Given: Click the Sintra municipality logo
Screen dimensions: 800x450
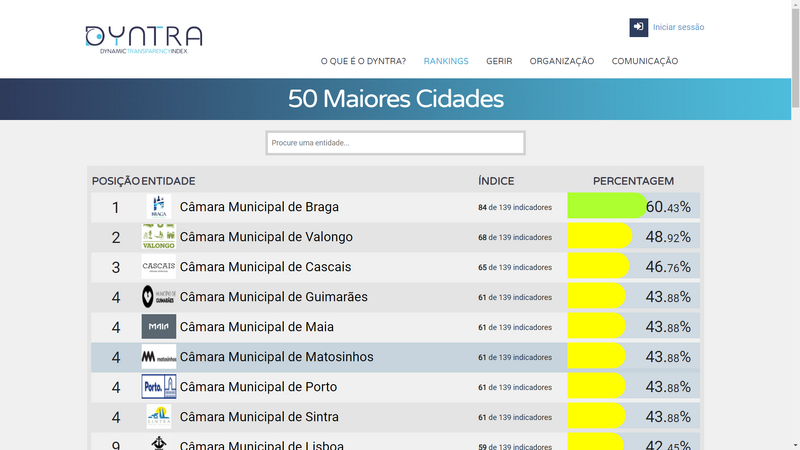Looking at the screenshot, I should (x=158, y=417).
